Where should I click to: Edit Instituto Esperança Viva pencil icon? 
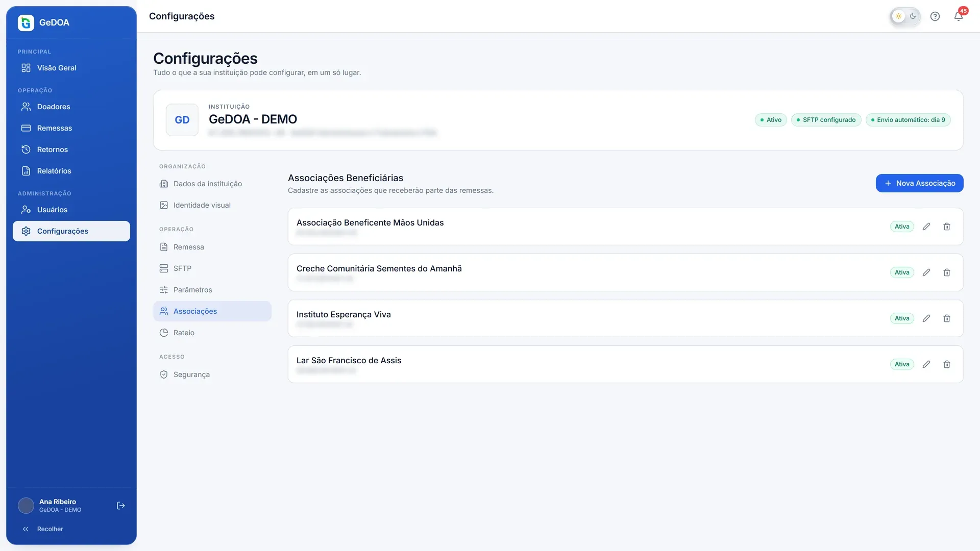(x=926, y=318)
